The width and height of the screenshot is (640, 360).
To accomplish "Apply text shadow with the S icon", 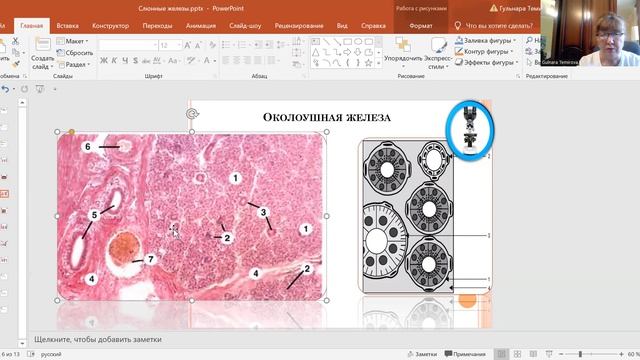I will click(x=136, y=60).
